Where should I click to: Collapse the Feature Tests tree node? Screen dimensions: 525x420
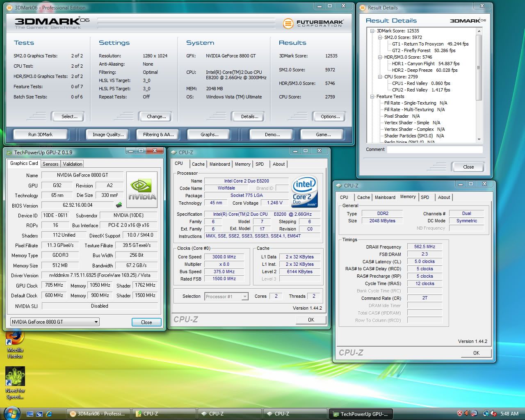[372, 96]
